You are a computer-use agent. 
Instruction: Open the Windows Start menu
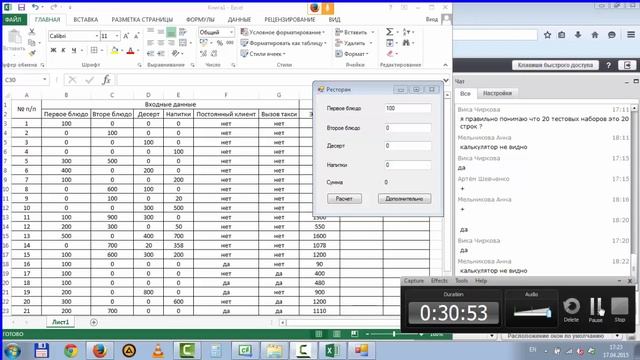pyautogui.click(x=12, y=351)
